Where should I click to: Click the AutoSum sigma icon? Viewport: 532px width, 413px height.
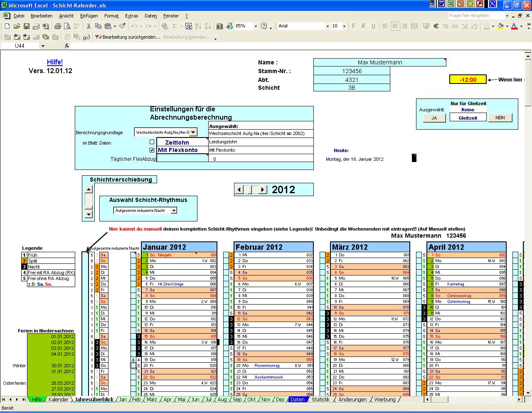tap(174, 26)
